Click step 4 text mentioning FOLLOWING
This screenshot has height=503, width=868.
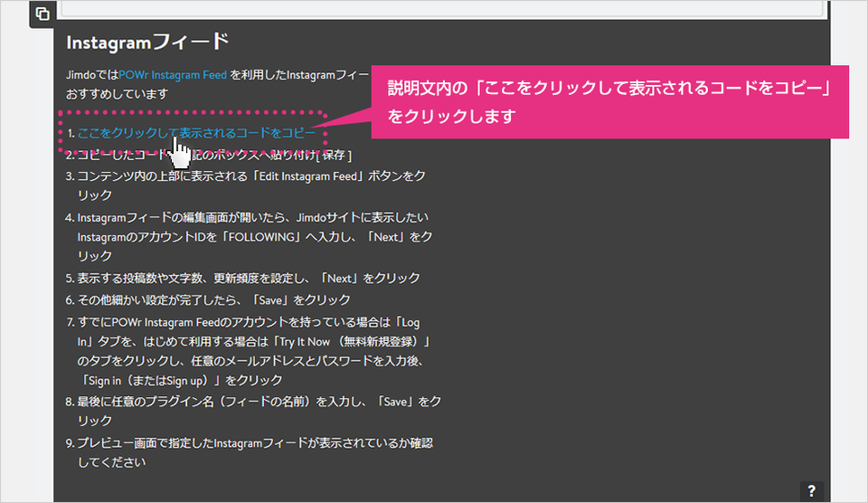coord(255,236)
